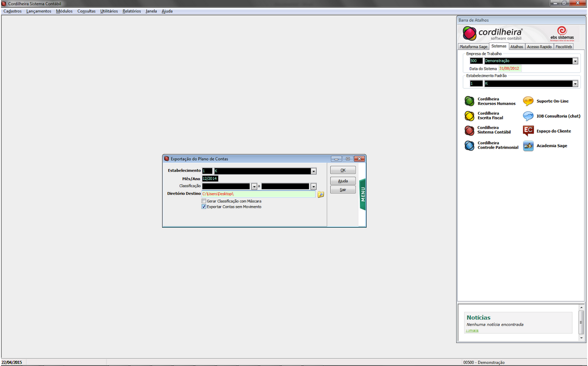Open Cordilheira Recursos Humanos green icon
The image size is (588, 366).
point(469,101)
